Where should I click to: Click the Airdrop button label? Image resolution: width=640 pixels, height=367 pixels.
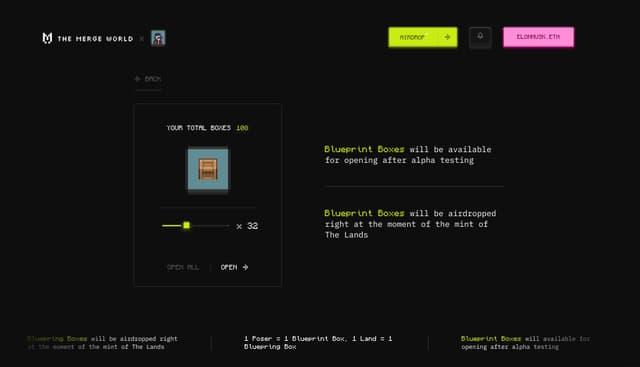412,37
